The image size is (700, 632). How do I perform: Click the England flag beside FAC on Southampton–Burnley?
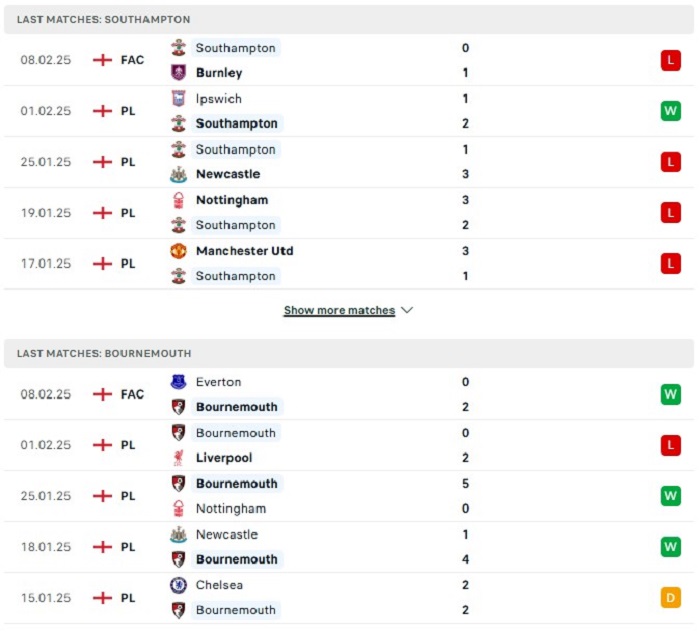(x=102, y=60)
